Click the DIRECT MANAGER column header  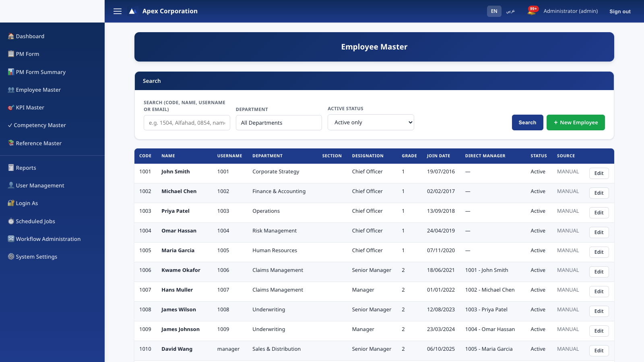click(485, 156)
